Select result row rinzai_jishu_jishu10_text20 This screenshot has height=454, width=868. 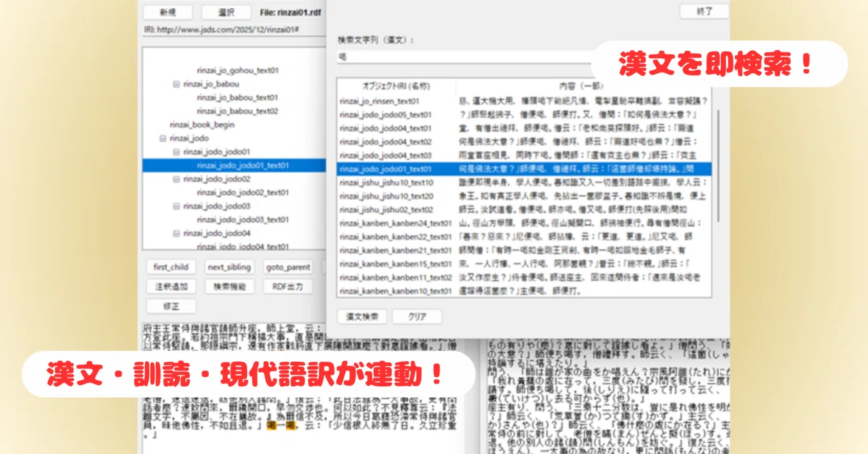[x=524, y=196]
